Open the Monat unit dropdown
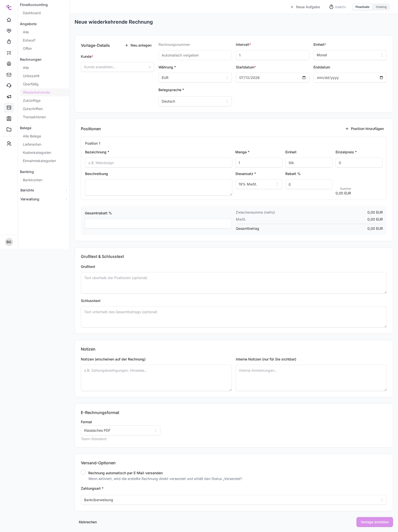Screen dimensions: 398x532 pyautogui.click(x=350, y=55)
